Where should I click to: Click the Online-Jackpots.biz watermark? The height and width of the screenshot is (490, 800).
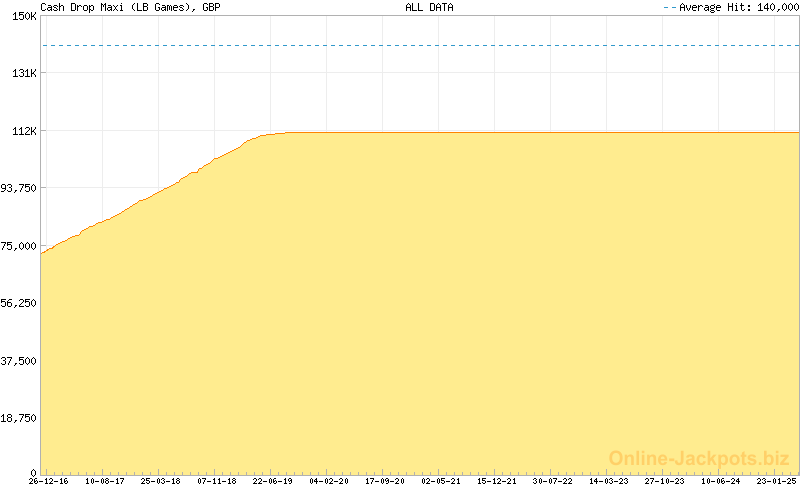pos(699,458)
